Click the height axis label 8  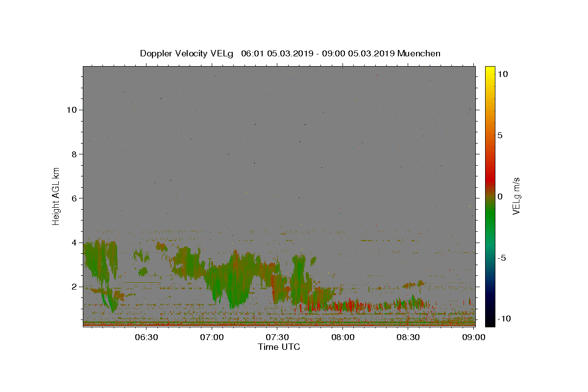[x=73, y=154]
